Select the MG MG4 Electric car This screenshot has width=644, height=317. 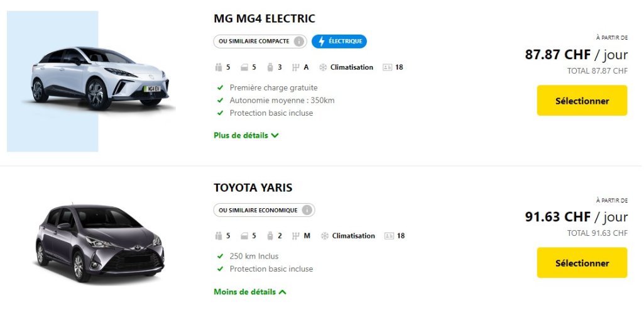[x=582, y=101]
